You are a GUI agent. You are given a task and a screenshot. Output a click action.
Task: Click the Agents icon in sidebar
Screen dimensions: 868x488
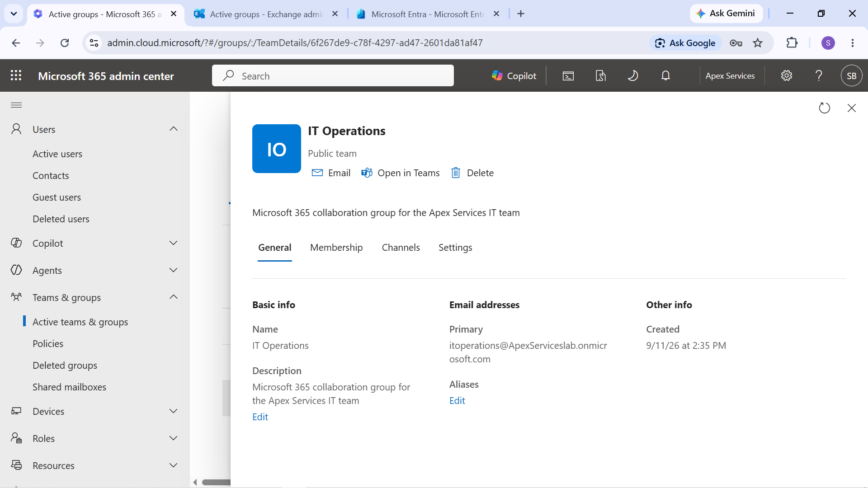[16, 270]
